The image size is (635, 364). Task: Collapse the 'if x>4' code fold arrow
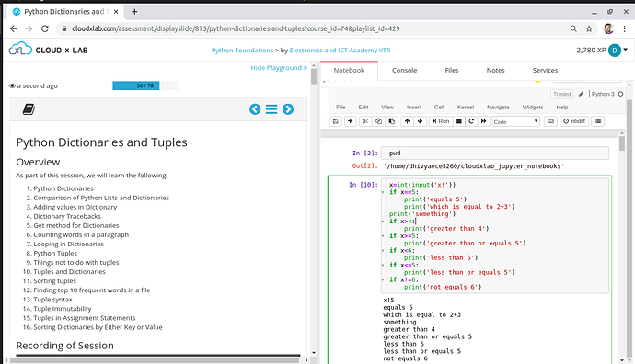click(383, 222)
